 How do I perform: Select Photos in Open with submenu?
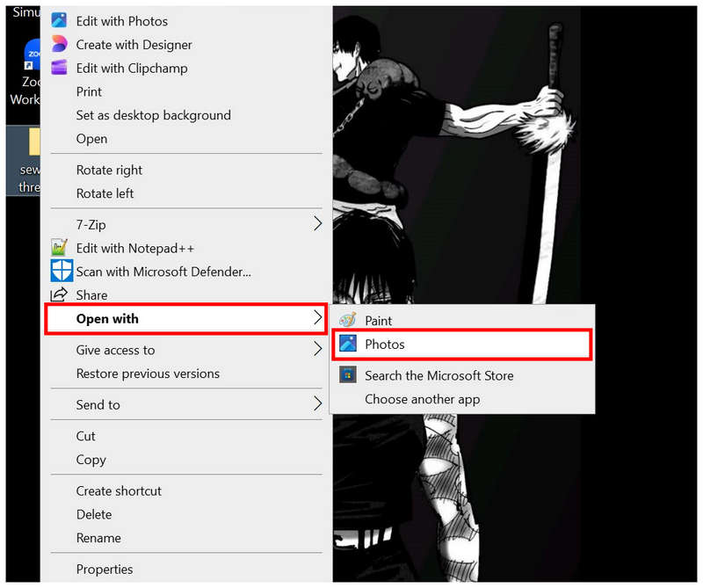point(462,344)
